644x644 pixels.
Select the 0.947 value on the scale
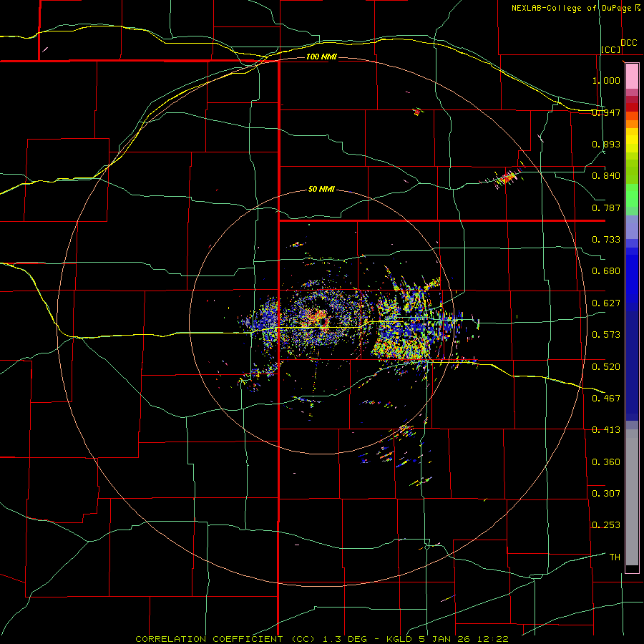pyautogui.click(x=606, y=112)
